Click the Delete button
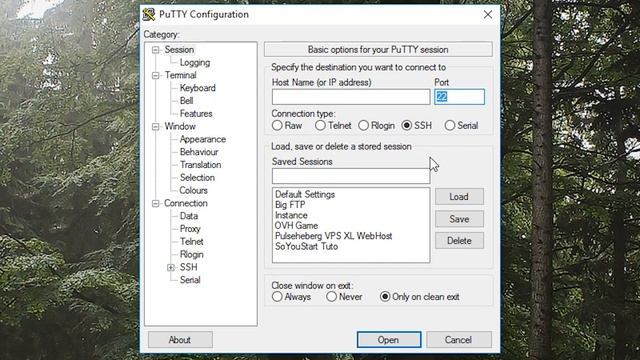640x360 pixels. (459, 241)
